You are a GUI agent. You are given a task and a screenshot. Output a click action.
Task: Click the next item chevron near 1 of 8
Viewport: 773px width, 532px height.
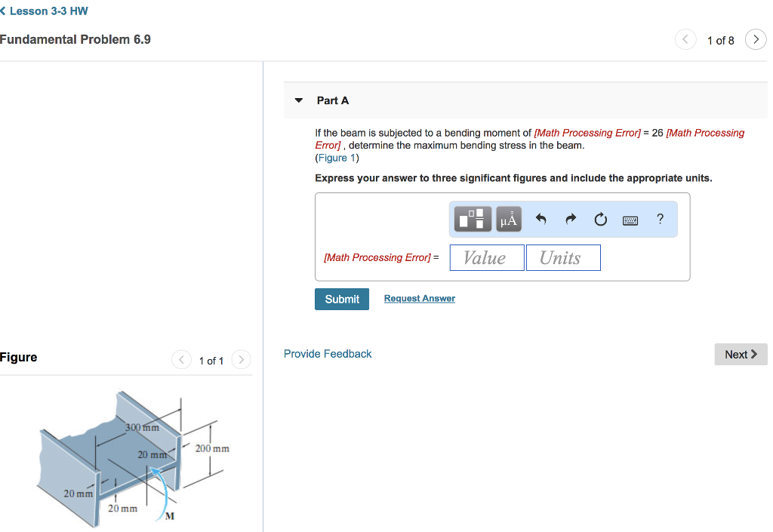click(x=756, y=39)
